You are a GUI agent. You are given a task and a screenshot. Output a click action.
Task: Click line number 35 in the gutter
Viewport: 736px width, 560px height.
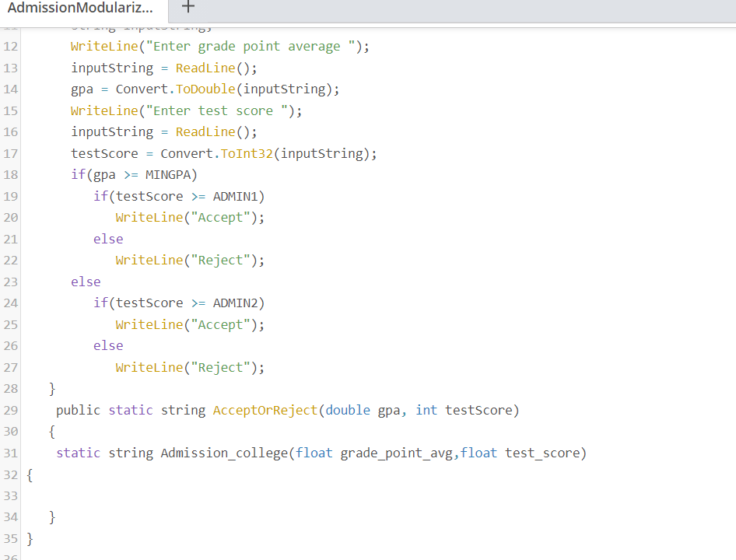coord(11,538)
